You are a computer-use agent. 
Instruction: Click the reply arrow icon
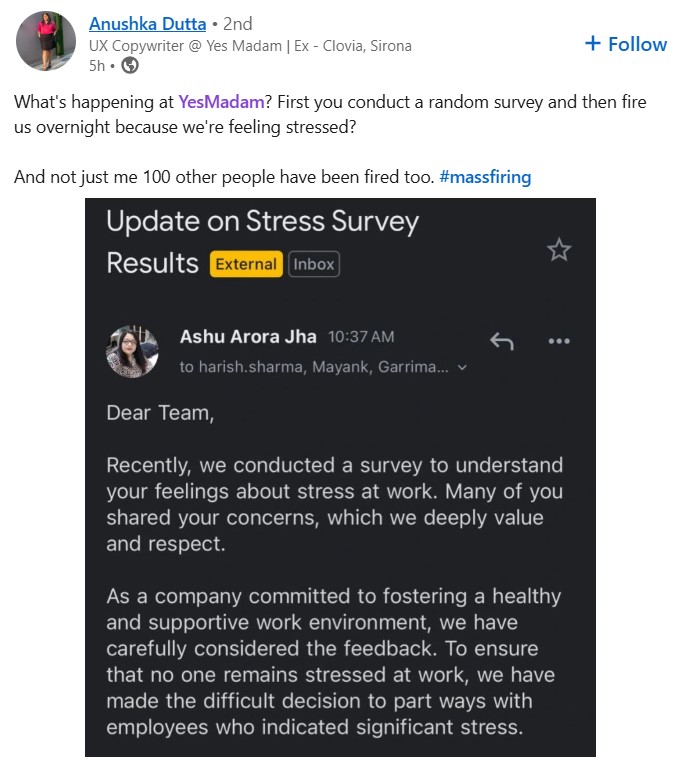point(501,341)
